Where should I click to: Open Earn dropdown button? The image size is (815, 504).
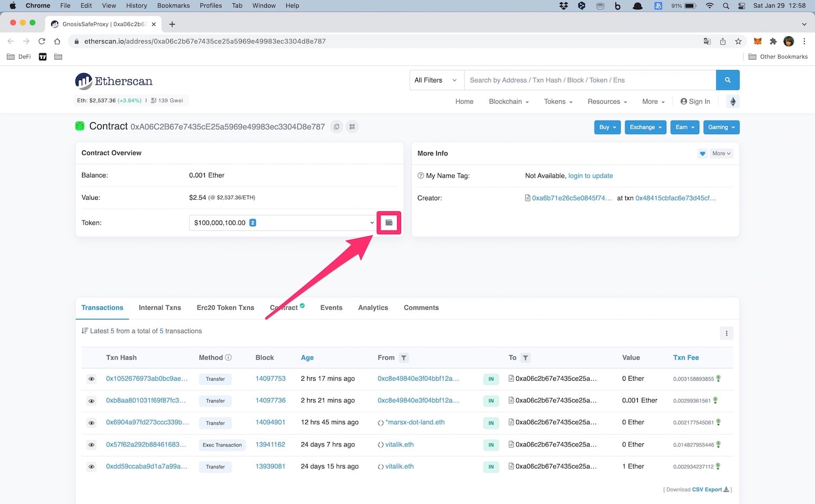pos(685,127)
